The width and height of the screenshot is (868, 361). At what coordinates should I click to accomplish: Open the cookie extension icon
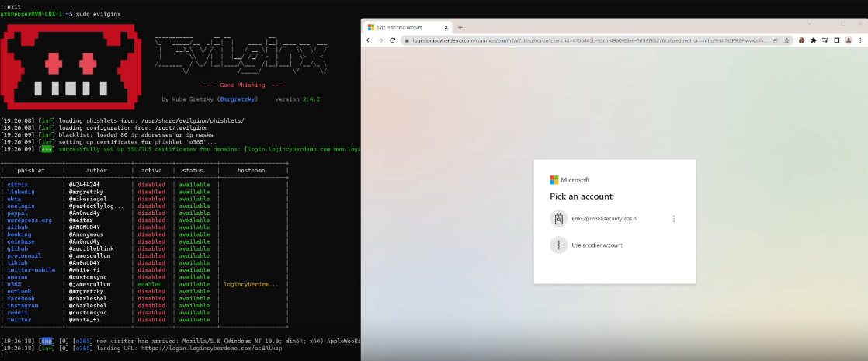(802, 40)
